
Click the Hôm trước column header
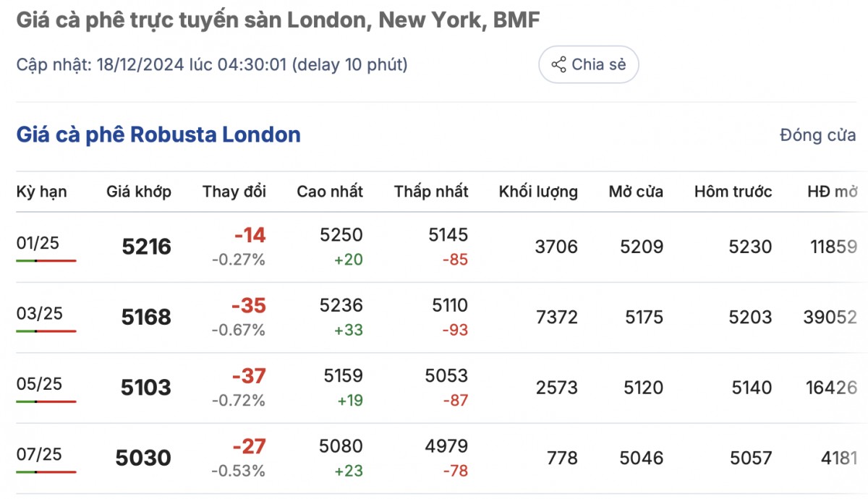pyautogui.click(x=733, y=192)
